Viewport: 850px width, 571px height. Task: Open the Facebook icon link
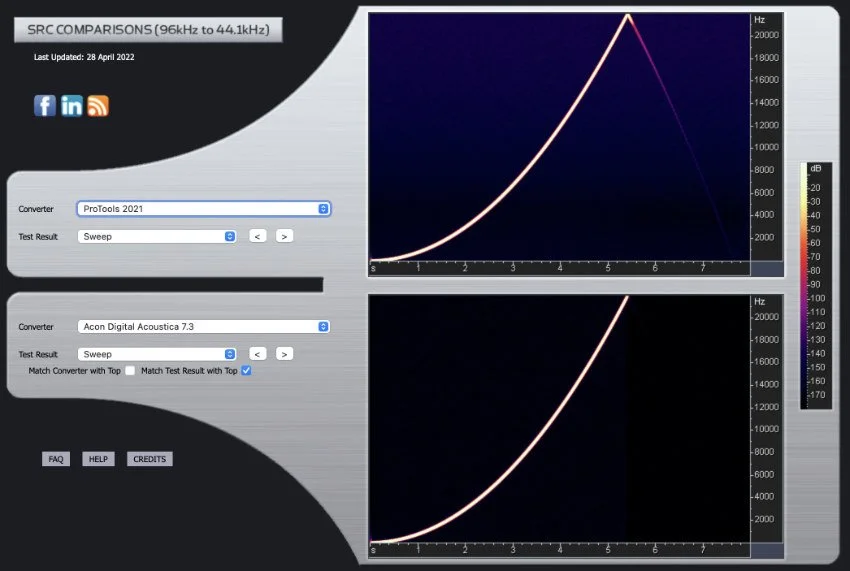tap(45, 106)
